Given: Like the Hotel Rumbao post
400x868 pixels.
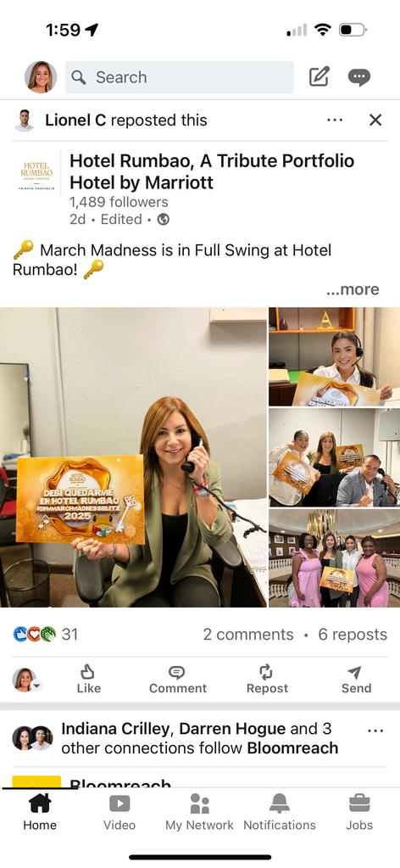Looking at the screenshot, I should [88, 680].
